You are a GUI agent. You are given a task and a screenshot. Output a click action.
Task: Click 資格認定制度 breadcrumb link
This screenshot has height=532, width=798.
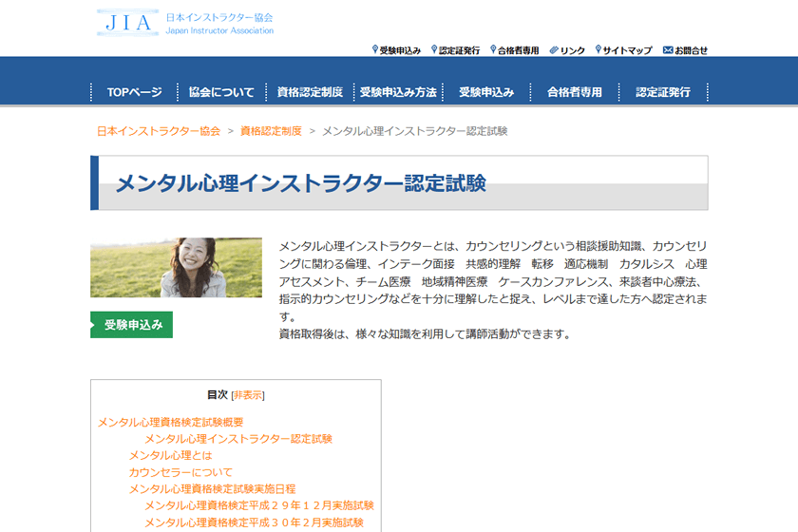pyautogui.click(x=271, y=131)
